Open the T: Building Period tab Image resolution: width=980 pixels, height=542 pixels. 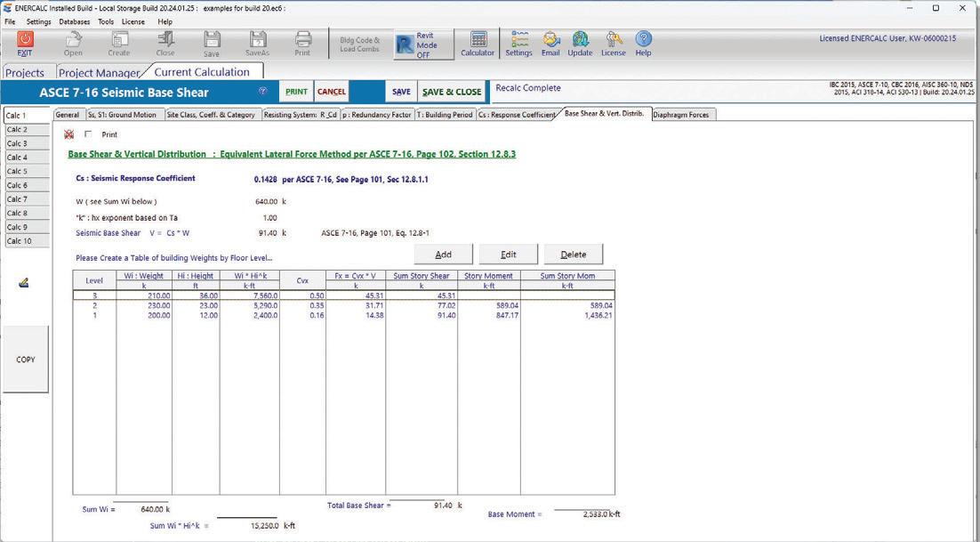[445, 115]
